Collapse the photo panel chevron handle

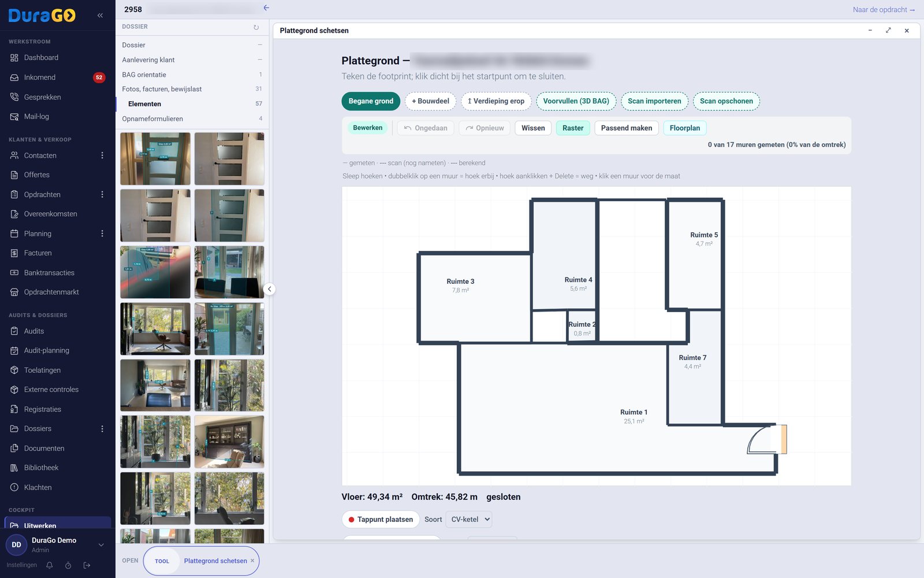(269, 289)
